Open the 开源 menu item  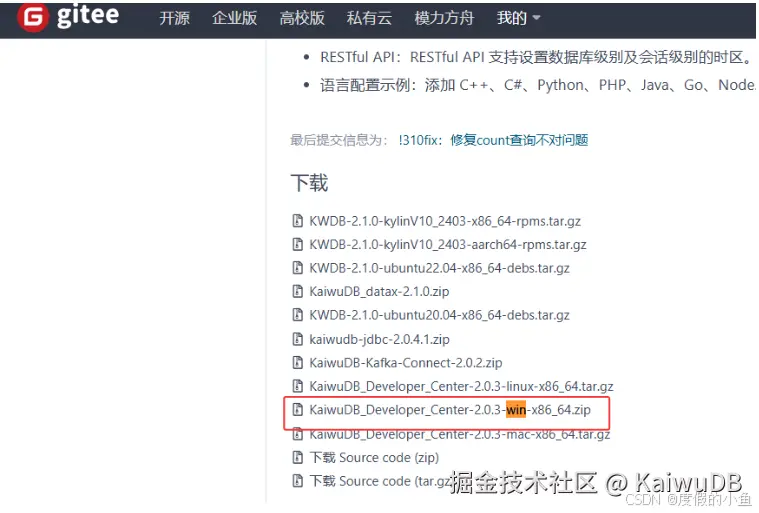point(174,18)
